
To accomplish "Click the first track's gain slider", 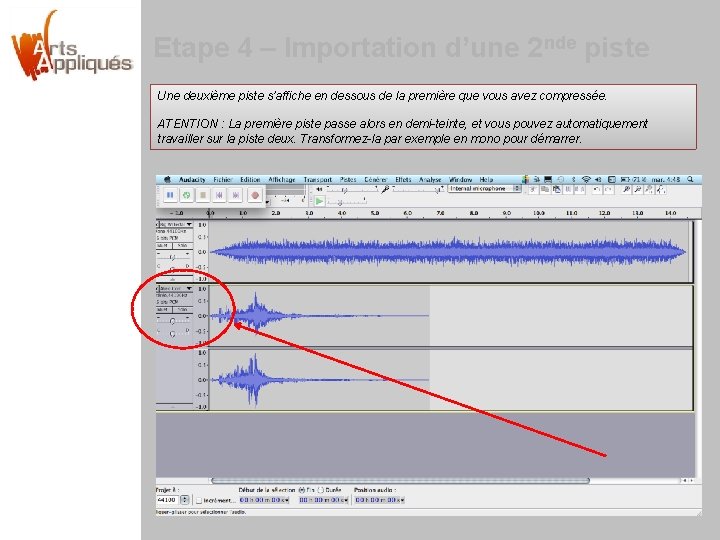I will point(173,256).
